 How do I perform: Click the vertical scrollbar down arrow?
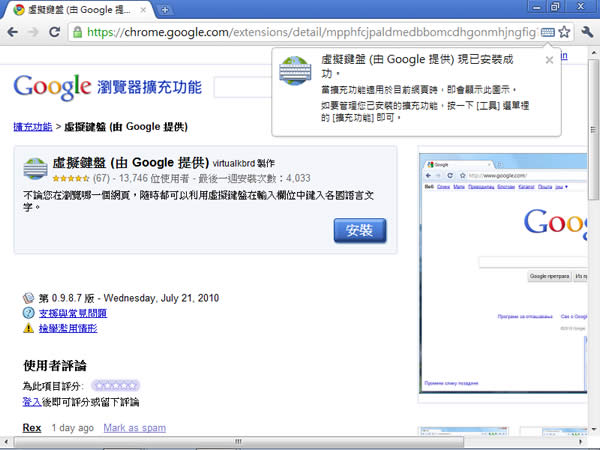click(x=593, y=429)
